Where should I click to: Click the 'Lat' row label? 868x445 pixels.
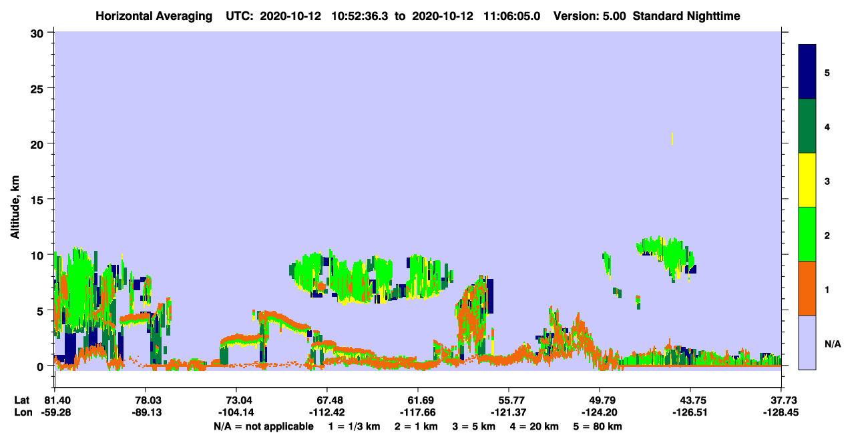(x=21, y=400)
